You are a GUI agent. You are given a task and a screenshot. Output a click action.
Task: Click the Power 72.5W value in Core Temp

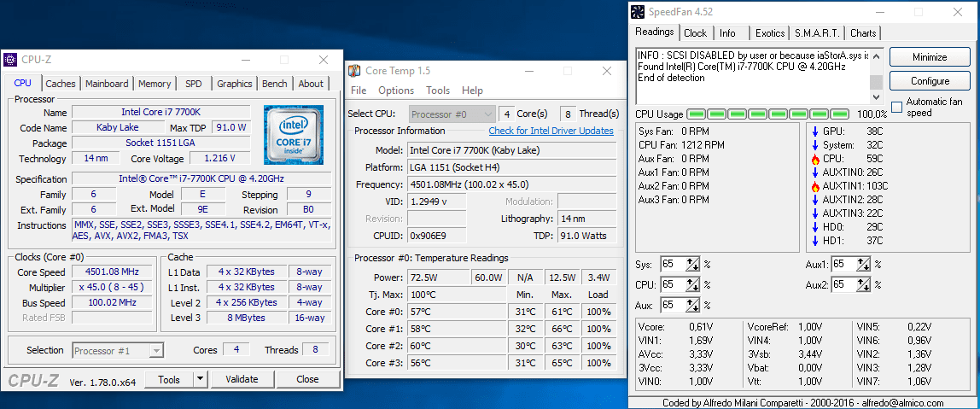click(438, 277)
